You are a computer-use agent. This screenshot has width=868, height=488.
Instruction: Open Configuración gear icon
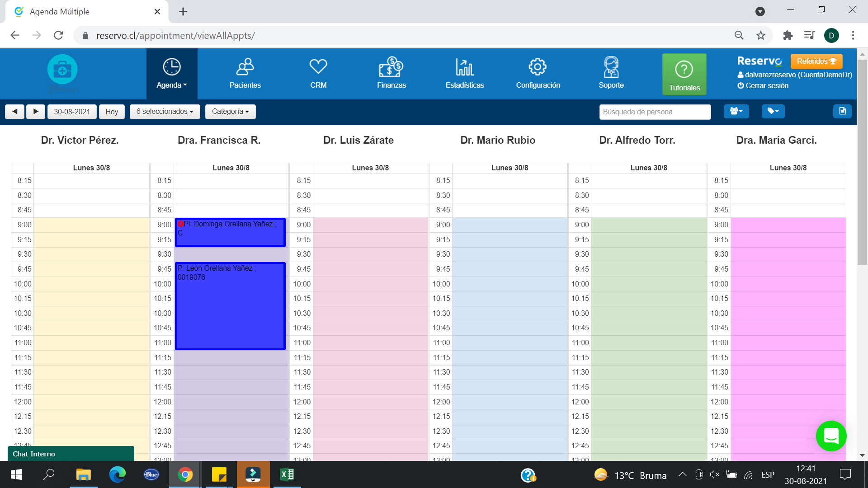click(x=538, y=68)
